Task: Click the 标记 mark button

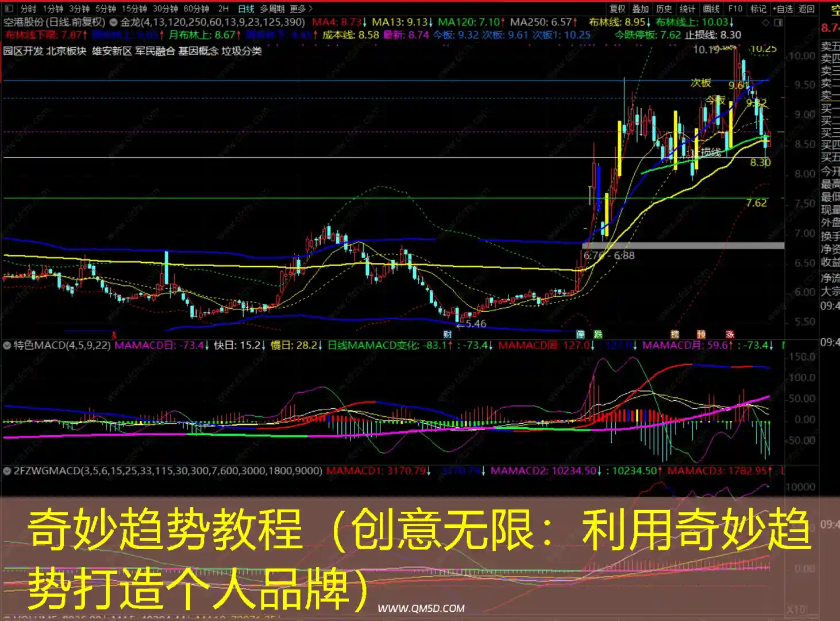Action: [x=758, y=9]
